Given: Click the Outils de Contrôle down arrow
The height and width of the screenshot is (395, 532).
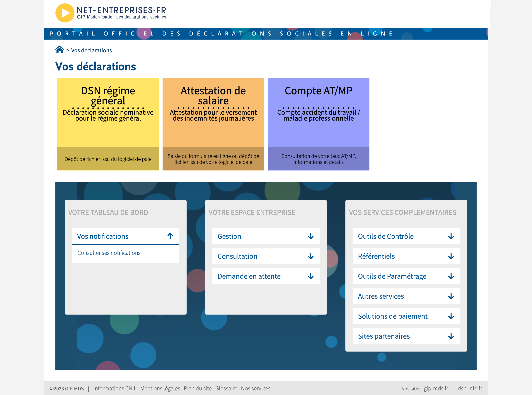Looking at the screenshot, I should pyautogui.click(x=451, y=236).
